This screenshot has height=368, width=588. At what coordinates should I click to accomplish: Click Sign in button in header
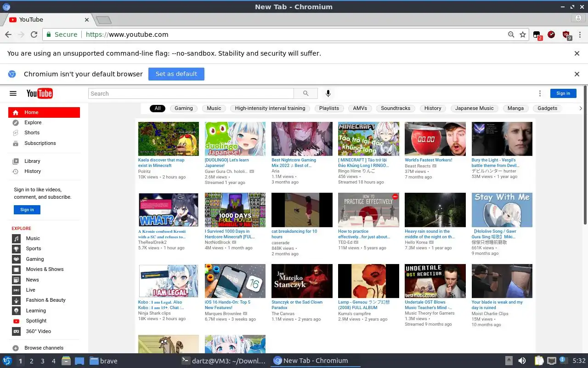click(563, 93)
